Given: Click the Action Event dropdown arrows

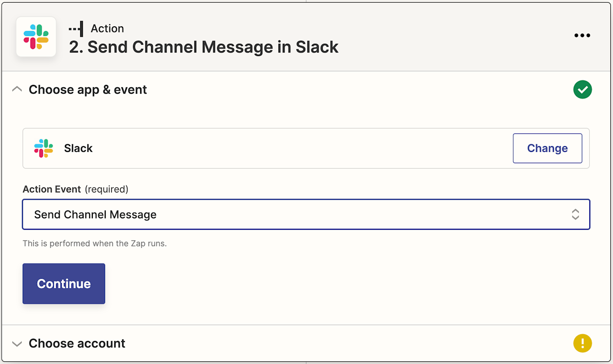Looking at the screenshot, I should (575, 214).
